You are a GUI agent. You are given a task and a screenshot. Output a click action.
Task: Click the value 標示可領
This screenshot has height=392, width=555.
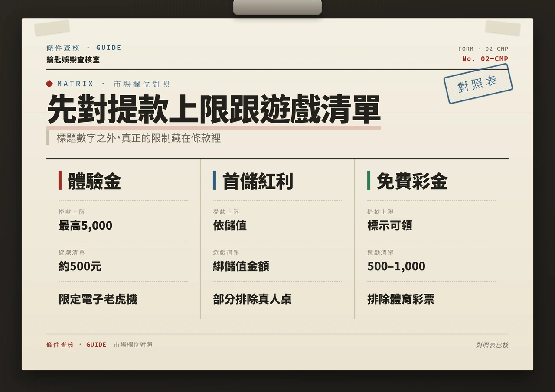(390, 226)
